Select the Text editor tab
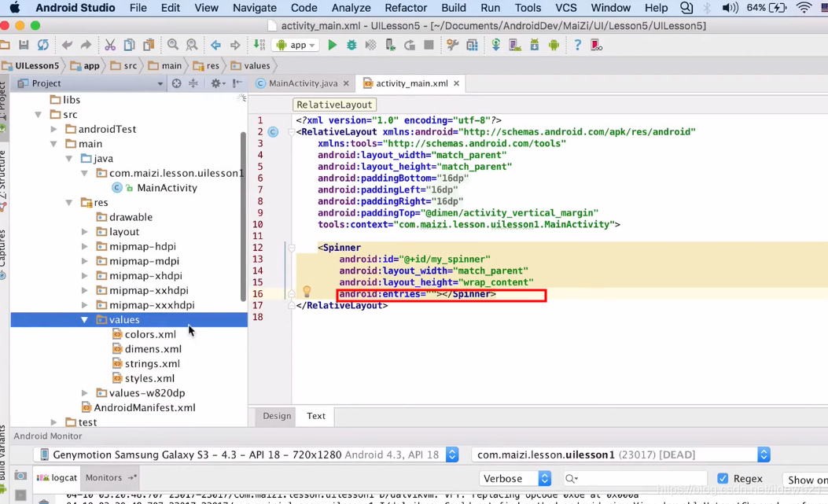This screenshot has width=828, height=504. pyautogui.click(x=316, y=416)
